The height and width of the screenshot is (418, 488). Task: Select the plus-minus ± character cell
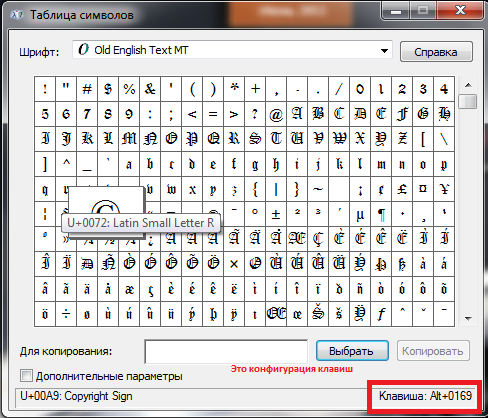(x=276, y=214)
